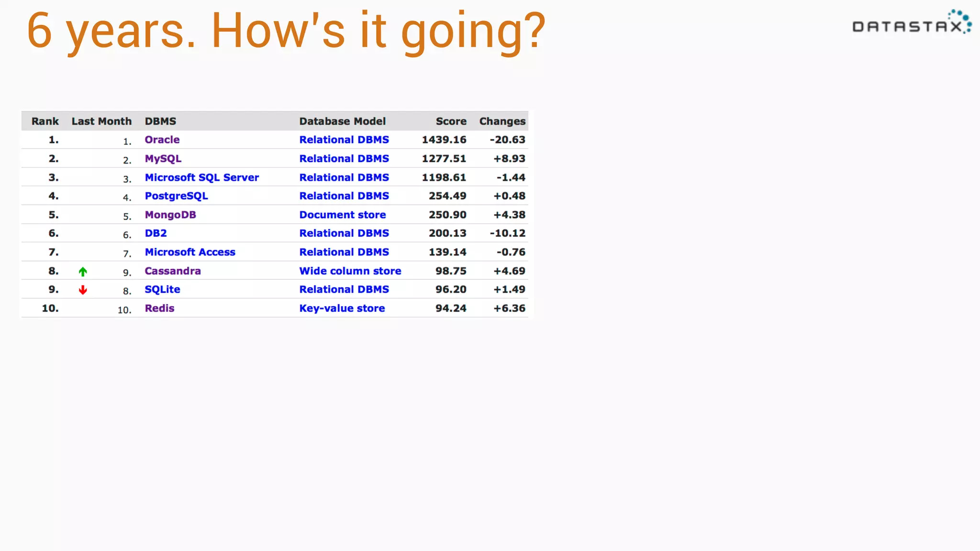This screenshot has width=980, height=551.
Task: Click Oracle's Relational DBMS link
Action: point(344,140)
